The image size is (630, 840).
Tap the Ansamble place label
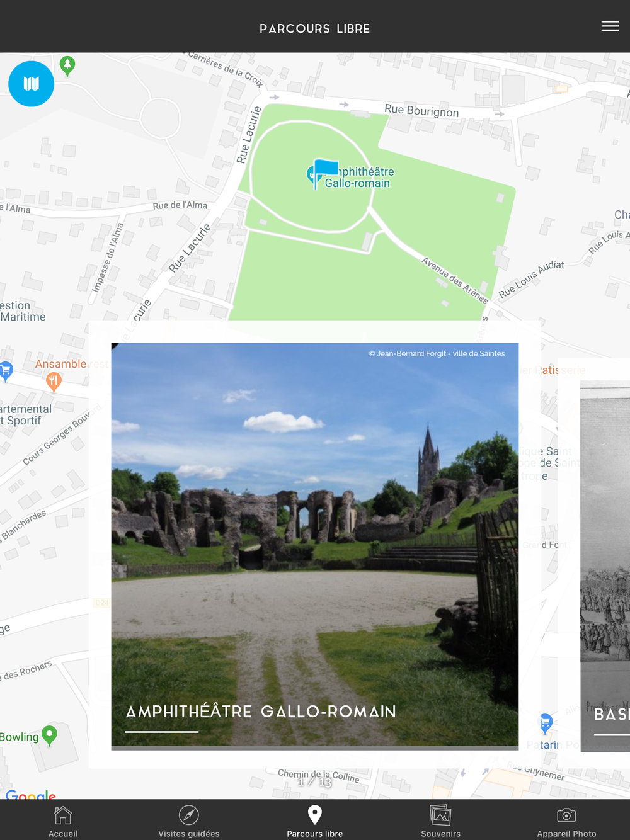[x=60, y=364]
